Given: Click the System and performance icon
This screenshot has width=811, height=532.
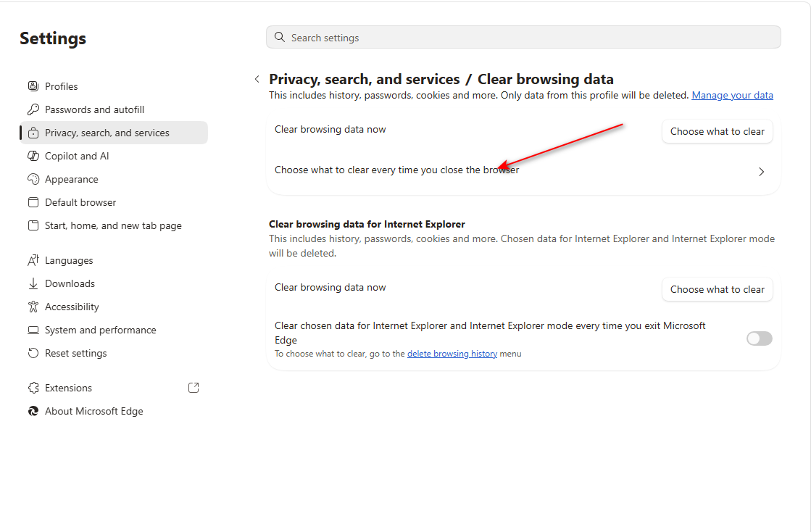Looking at the screenshot, I should coord(33,331).
